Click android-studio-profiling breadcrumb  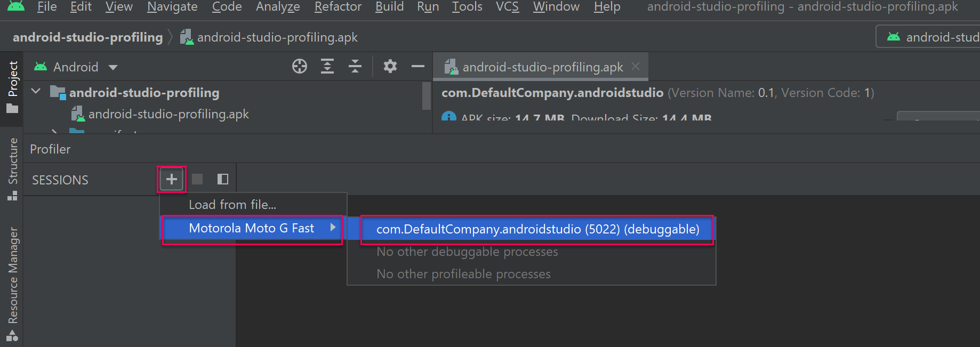[x=88, y=37]
